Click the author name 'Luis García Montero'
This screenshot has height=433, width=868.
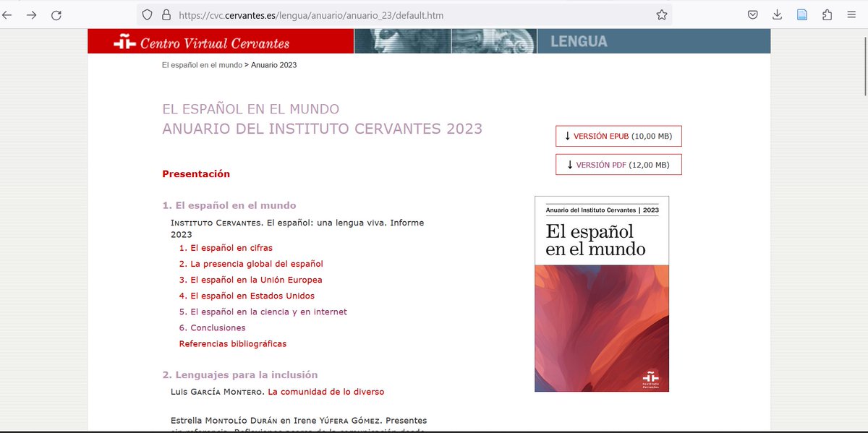coord(217,392)
